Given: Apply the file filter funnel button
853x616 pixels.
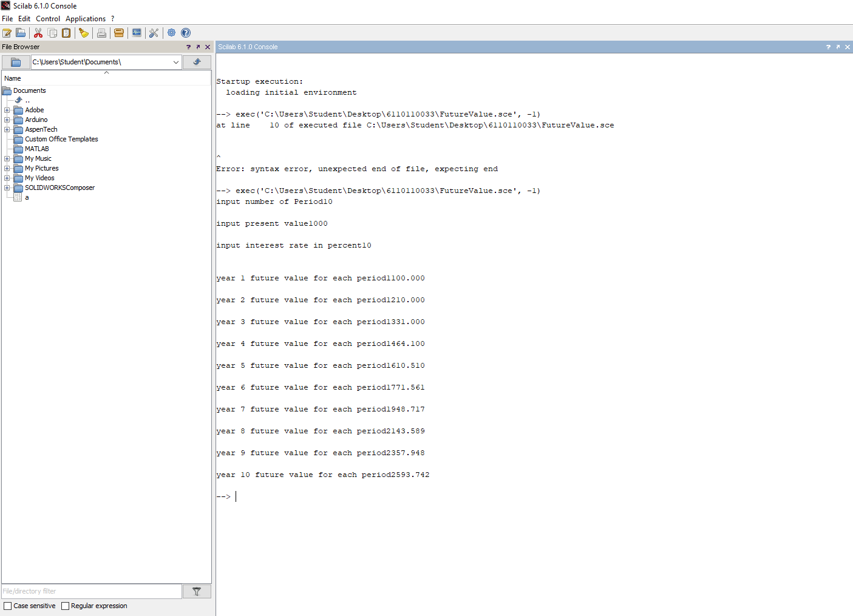Looking at the screenshot, I should pyautogui.click(x=197, y=591).
